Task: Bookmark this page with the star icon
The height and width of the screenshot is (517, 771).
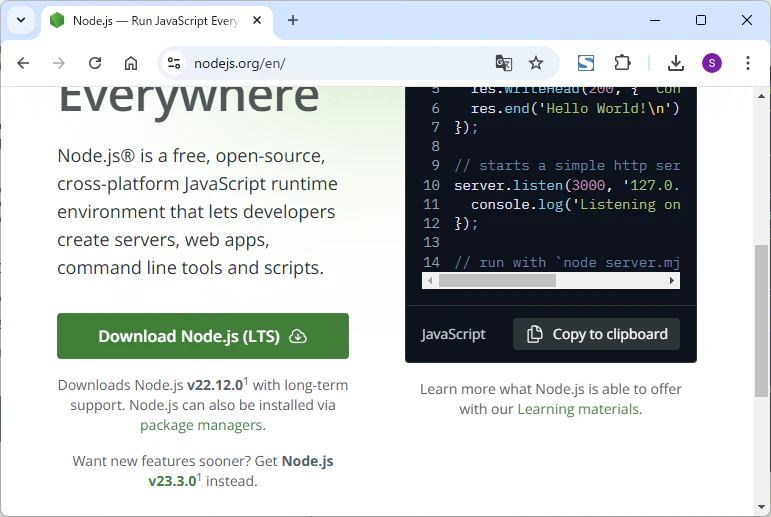Action: [x=536, y=63]
